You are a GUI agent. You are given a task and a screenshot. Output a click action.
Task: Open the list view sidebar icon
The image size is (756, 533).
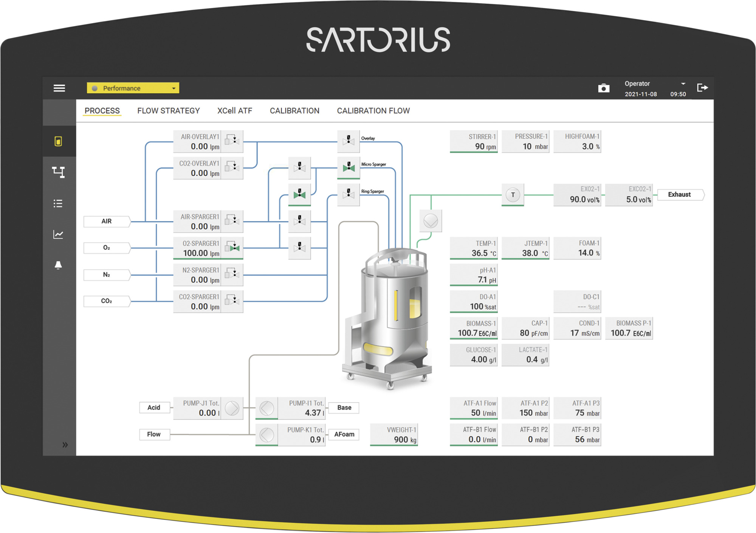tap(58, 203)
